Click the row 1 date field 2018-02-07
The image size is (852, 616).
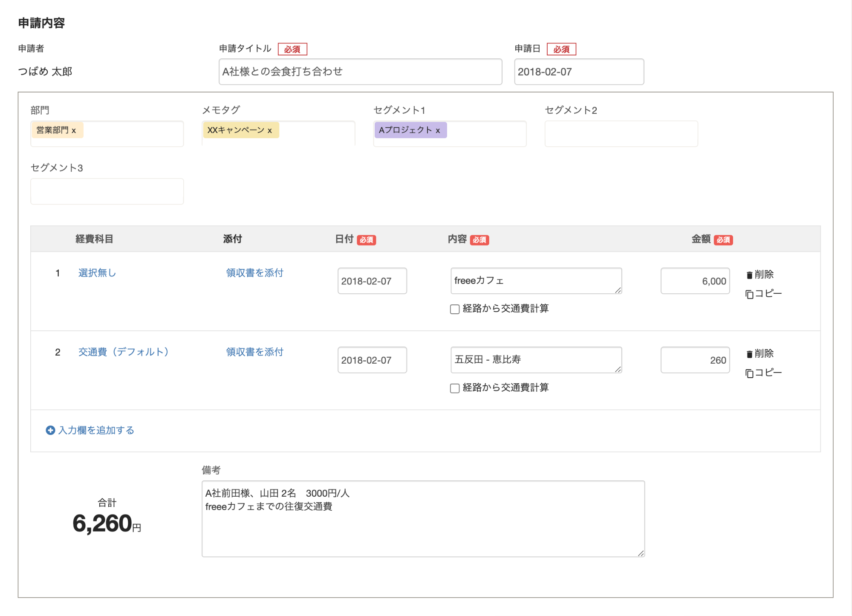372,281
